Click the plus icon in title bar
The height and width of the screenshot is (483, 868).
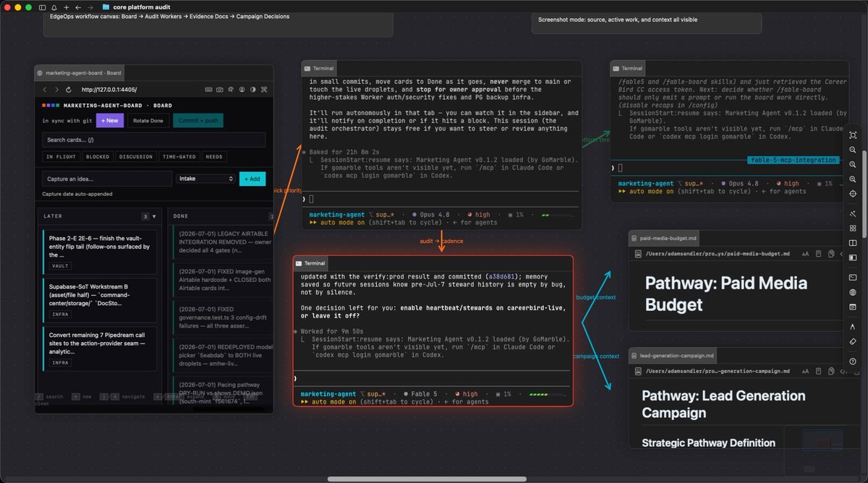pyautogui.click(x=66, y=7)
